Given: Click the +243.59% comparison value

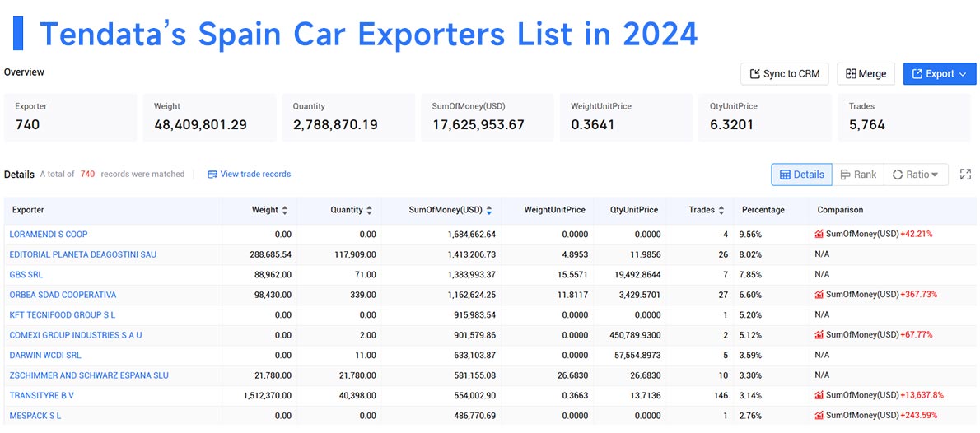Looking at the screenshot, I should click(x=919, y=416).
